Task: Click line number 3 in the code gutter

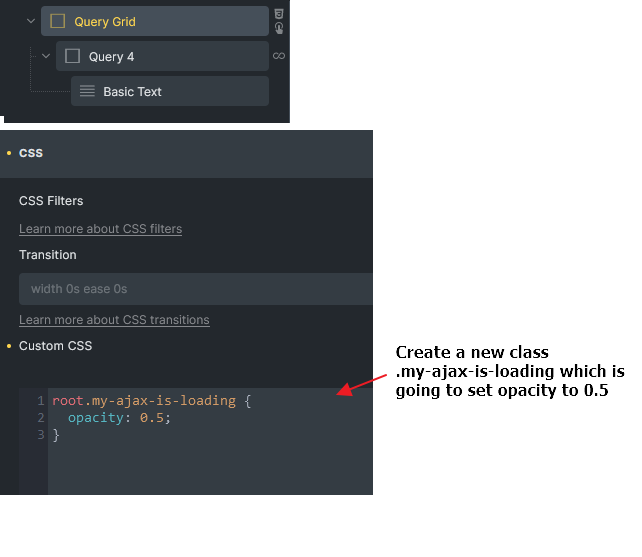Action: 40,435
